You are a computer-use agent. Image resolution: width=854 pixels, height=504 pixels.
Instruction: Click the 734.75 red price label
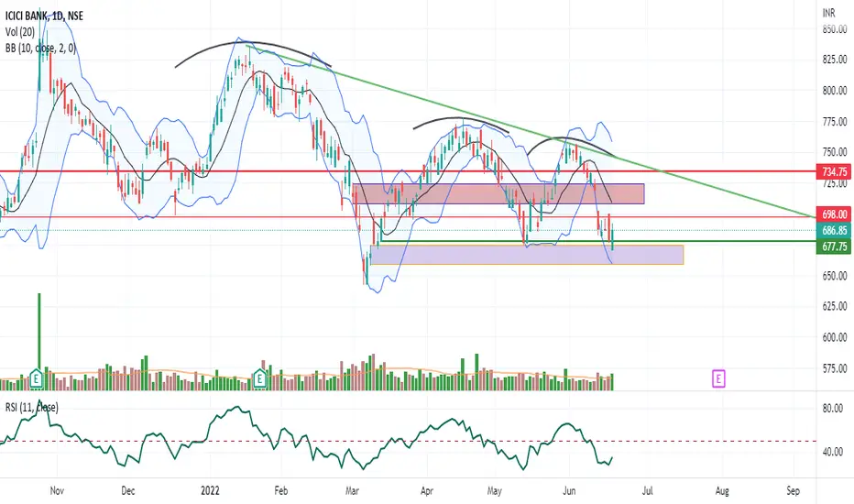tap(834, 171)
